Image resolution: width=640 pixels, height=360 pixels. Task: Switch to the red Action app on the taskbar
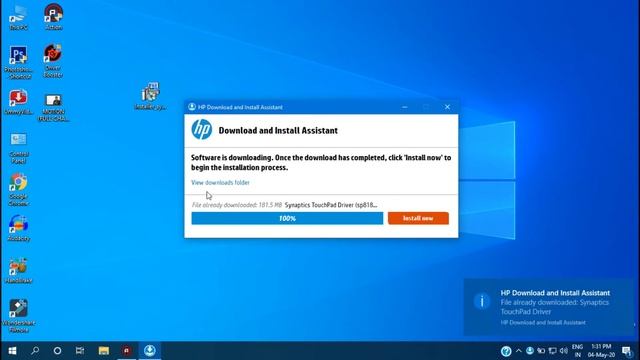click(x=127, y=351)
